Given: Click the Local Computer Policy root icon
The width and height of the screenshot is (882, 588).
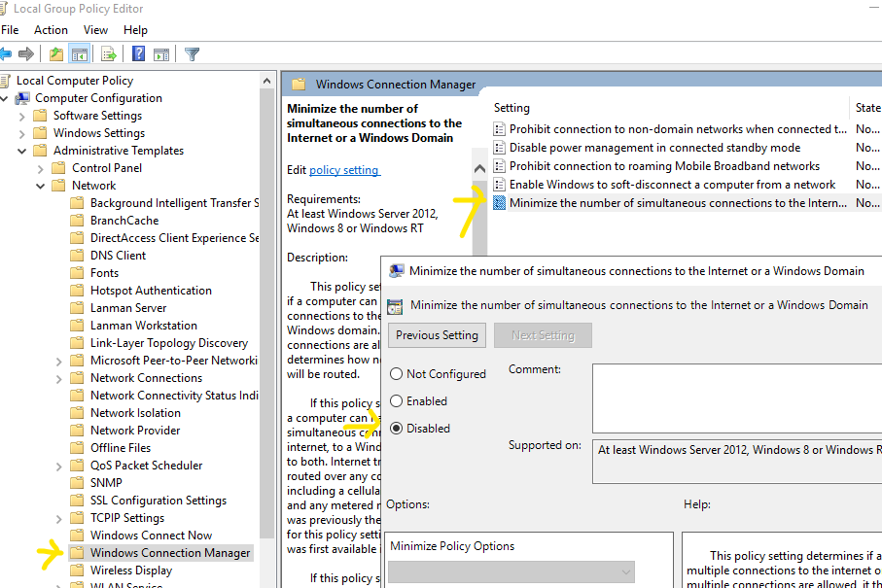Looking at the screenshot, I should point(5,81).
